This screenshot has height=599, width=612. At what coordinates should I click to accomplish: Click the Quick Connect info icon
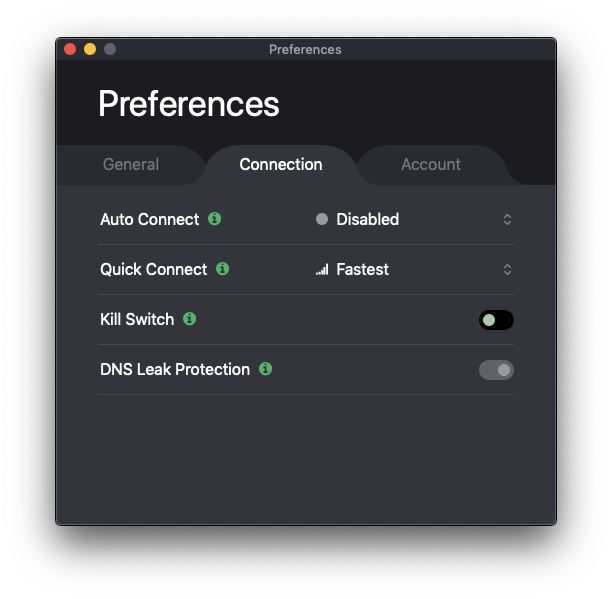pos(223,269)
